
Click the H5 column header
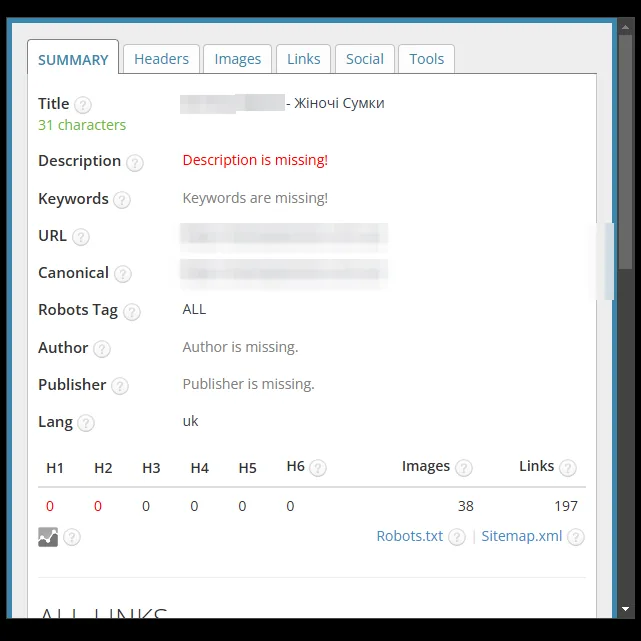coord(247,468)
